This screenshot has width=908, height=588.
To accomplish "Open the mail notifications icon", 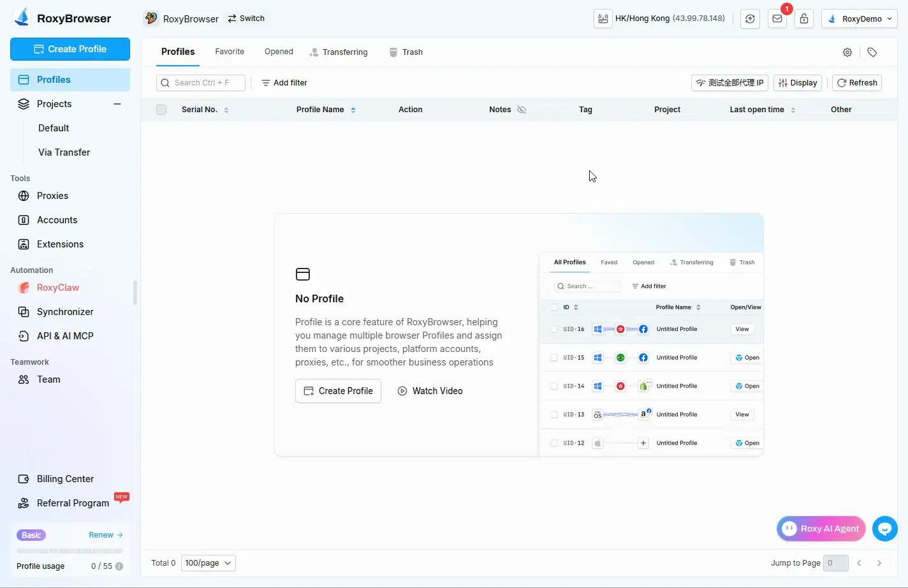I will 777,18.
